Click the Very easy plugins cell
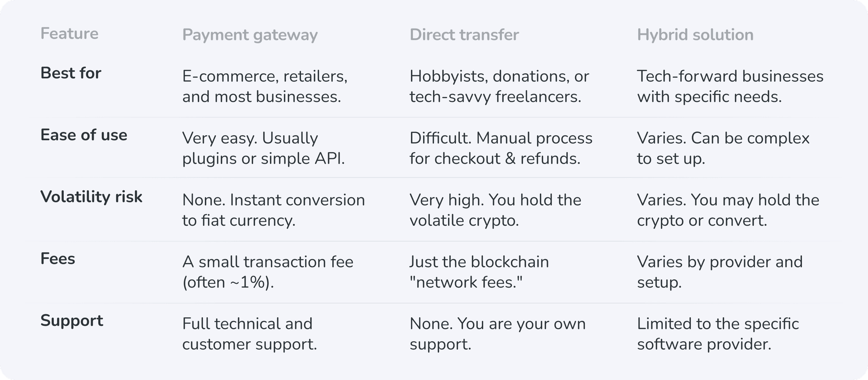 [x=263, y=148]
